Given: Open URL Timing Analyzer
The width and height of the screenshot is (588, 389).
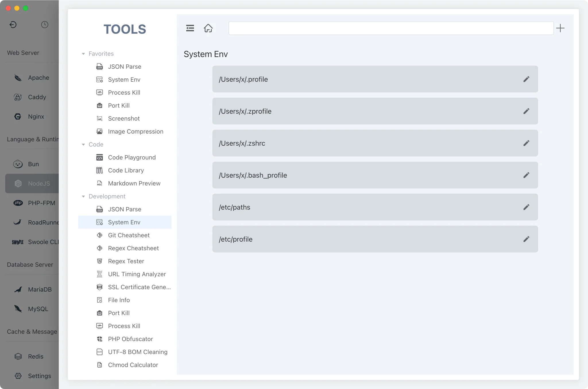Looking at the screenshot, I should (125, 274).
